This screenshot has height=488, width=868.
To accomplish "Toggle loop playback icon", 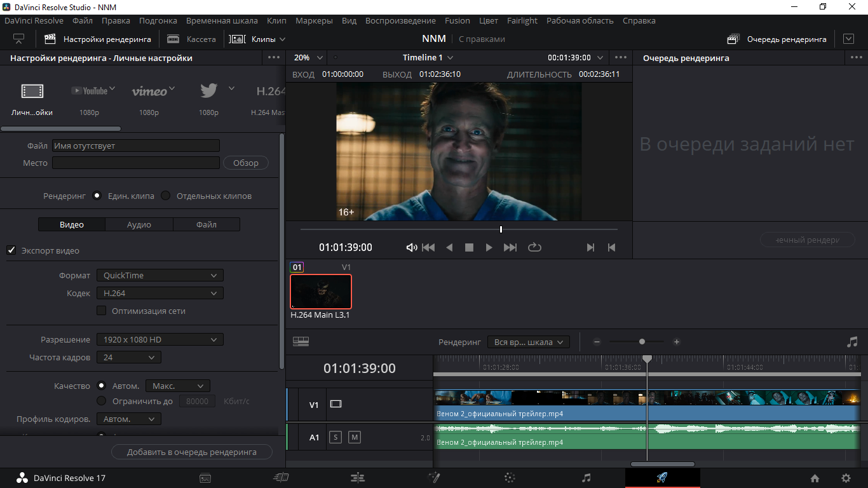I will coord(534,248).
